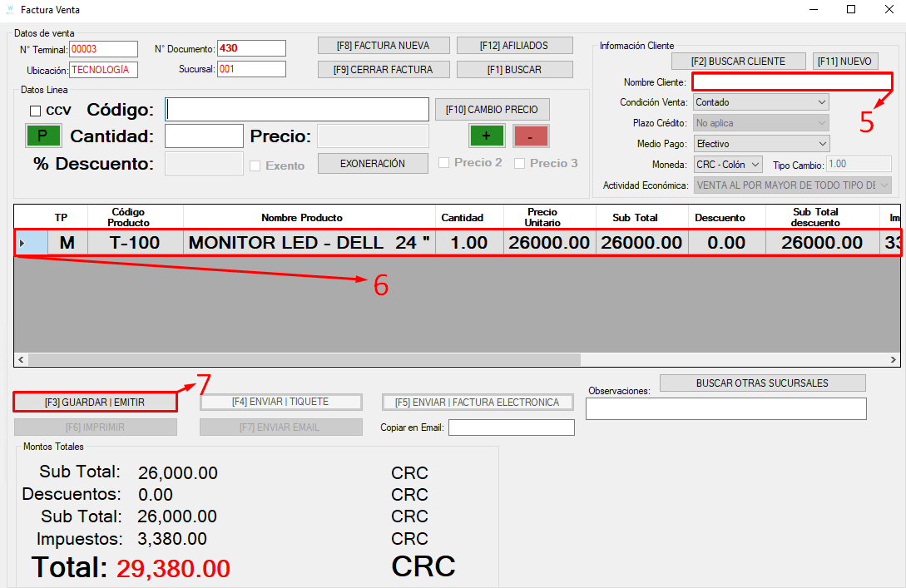Click the Sucursal field 001
Image resolution: width=906 pixels, height=588 pixels.
(x=251, y=69)
